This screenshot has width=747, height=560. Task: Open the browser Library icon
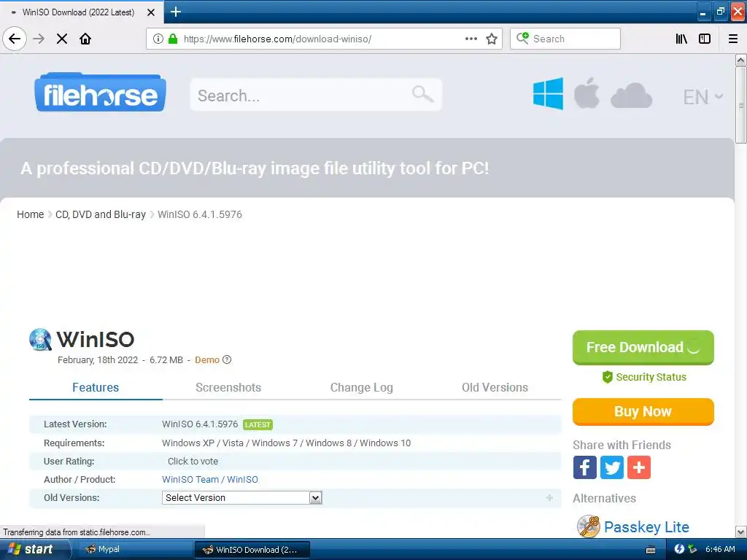coord(681,39)
